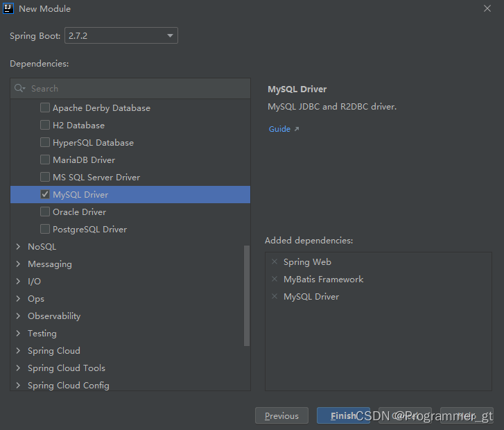504x430 pixels.
Task: Tick the Oracle Driver checkbox
Action: (x=45, y=212)
